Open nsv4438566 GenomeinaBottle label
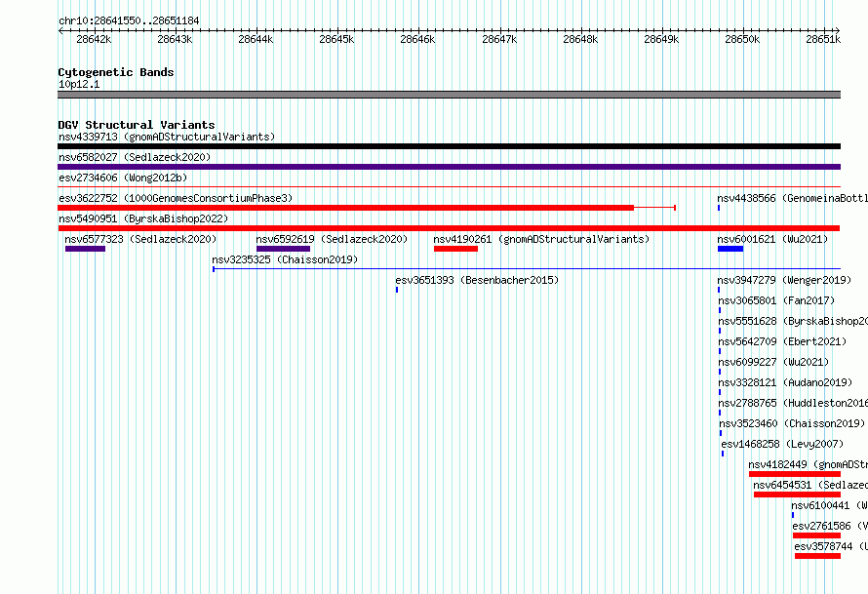Screen dimensions: 868x594 (x=793, y=198)
